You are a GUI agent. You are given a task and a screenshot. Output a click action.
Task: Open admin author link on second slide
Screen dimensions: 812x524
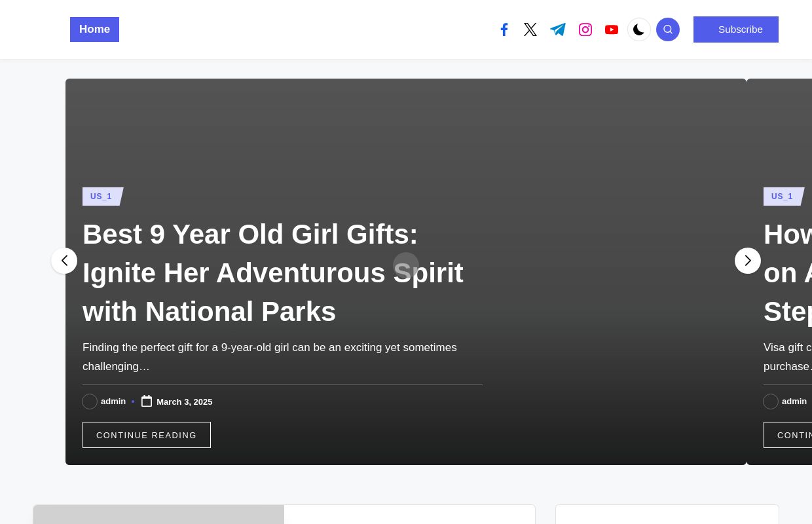794,402
